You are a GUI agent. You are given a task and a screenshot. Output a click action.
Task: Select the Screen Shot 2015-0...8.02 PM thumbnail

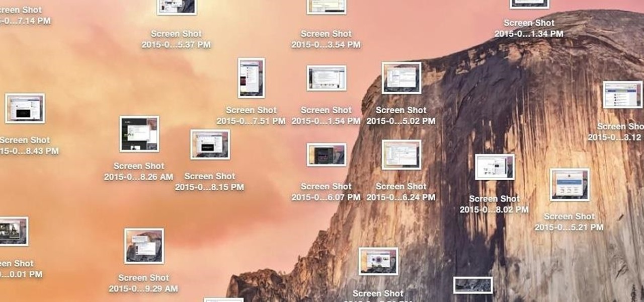495,167
